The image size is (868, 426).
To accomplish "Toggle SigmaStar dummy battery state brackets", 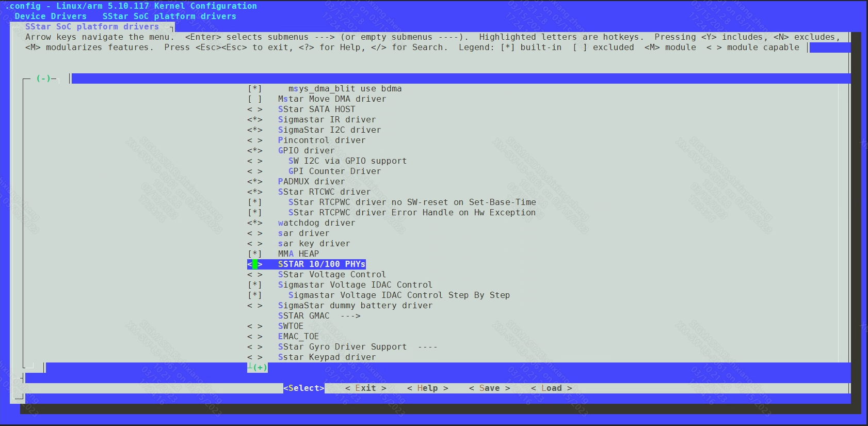I will click(255, 306).
